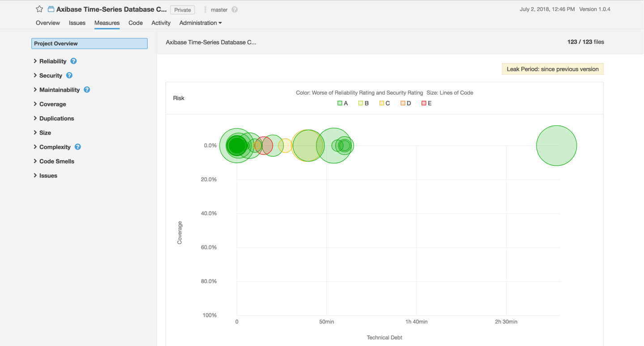Open the Reliability help icon
This screenshot has width=644, height=346.
[x=73, y=61]
